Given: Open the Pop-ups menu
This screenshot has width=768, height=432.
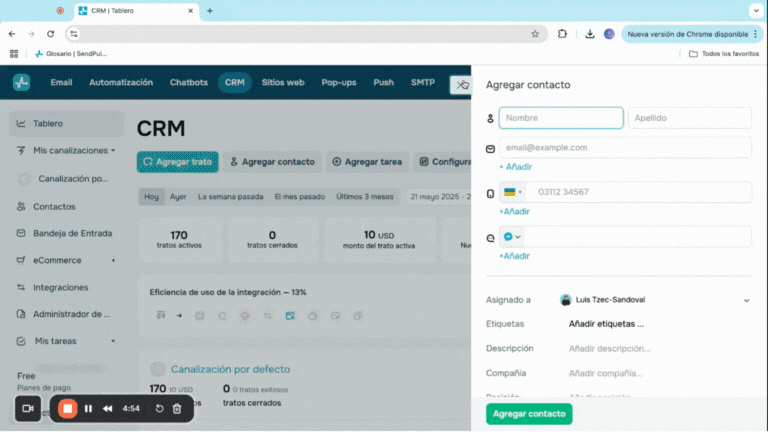Looking at the screenshot, I should coord(339,82).
